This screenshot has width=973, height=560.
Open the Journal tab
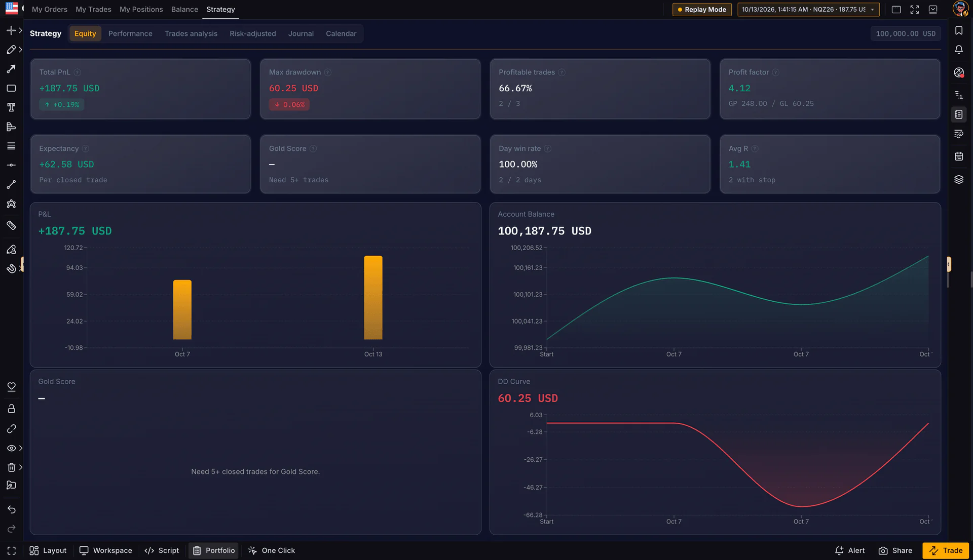pos(301,34)
